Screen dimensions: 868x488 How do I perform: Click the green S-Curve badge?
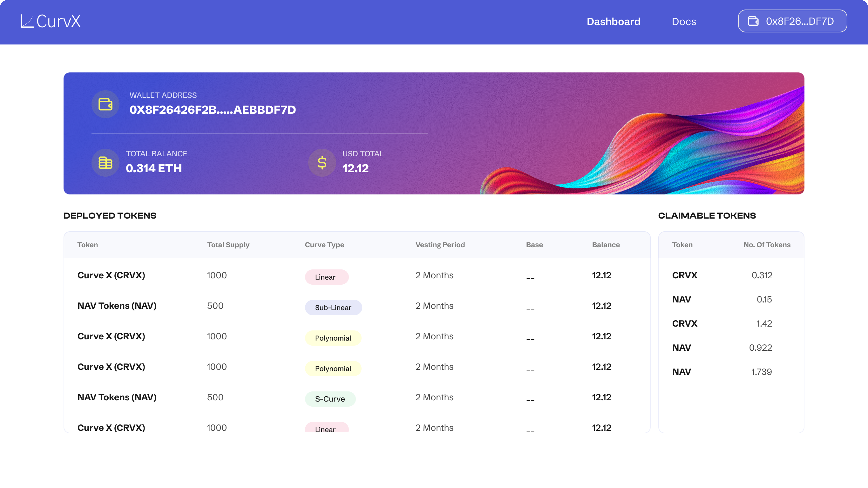click(x=330, y=399)
